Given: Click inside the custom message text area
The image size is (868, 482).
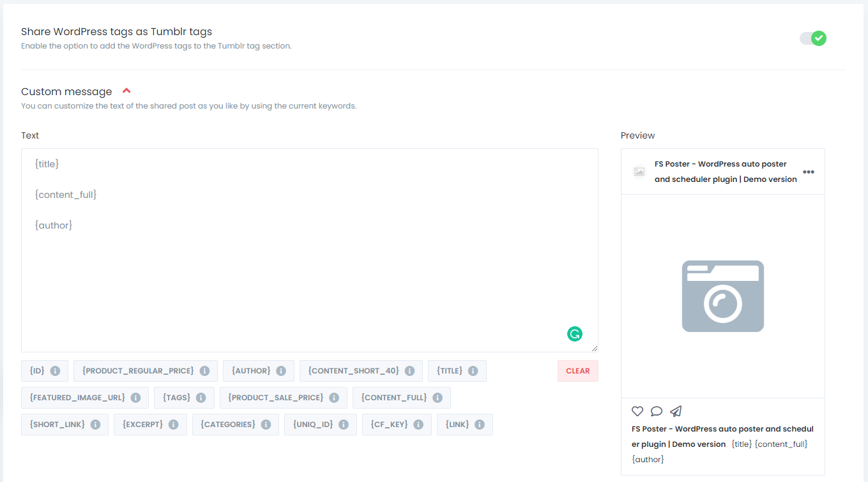Looking at the screenshot, I should [310, 250].
